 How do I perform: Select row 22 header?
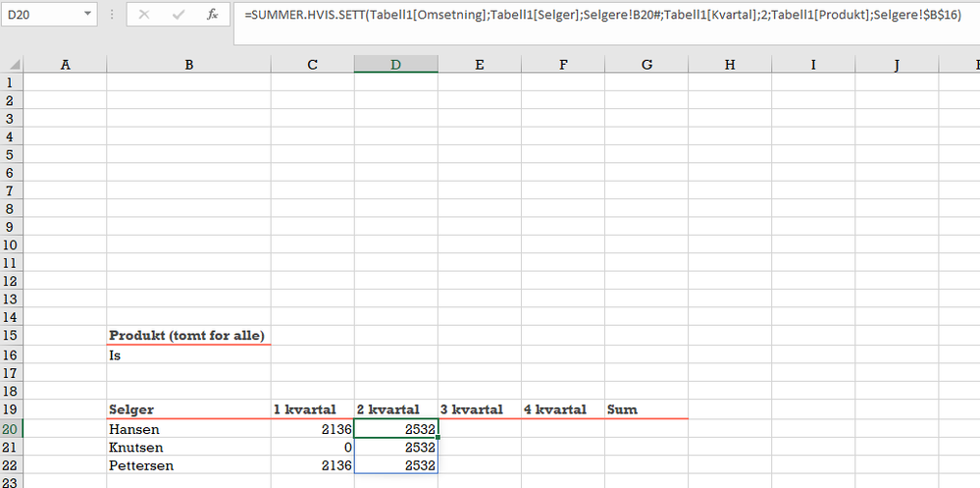[11, 465]
